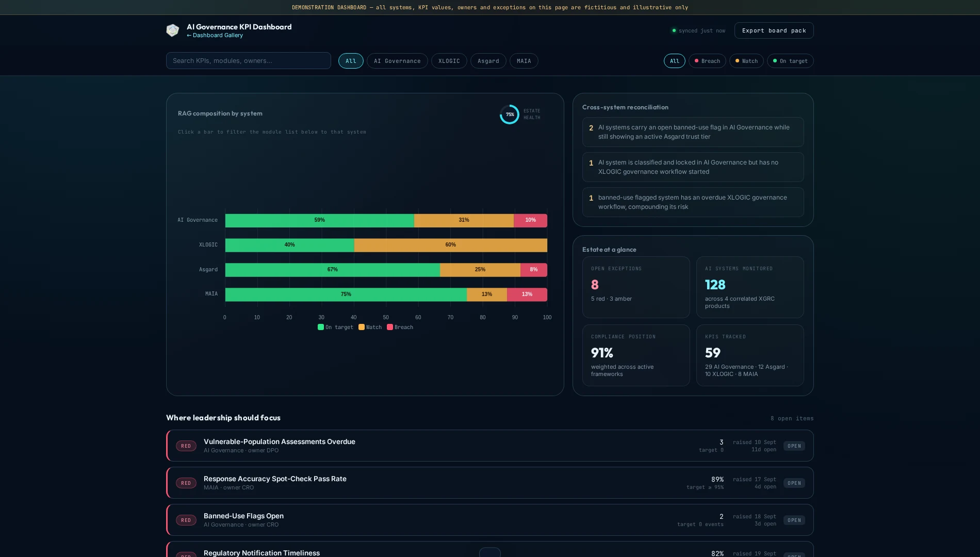Open reconciliation item about no XLOGIC workflow started
This screenshot has width=980, height=557.
(x=693, y=167)
